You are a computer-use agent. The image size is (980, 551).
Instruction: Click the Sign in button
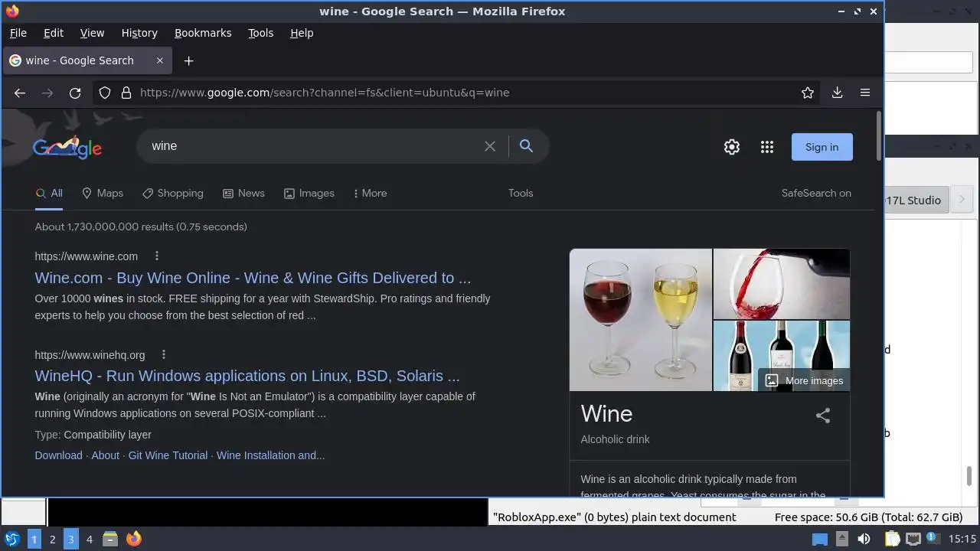tap(822, 147)
